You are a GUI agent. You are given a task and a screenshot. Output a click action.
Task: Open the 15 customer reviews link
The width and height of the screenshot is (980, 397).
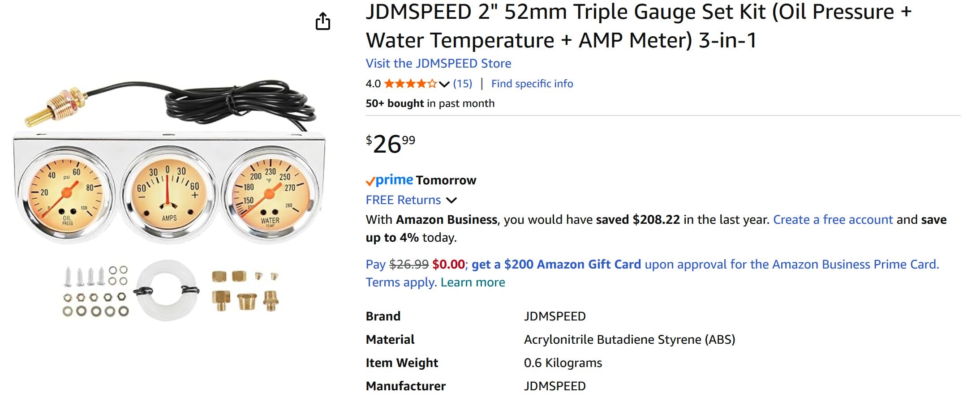[462, 84]
